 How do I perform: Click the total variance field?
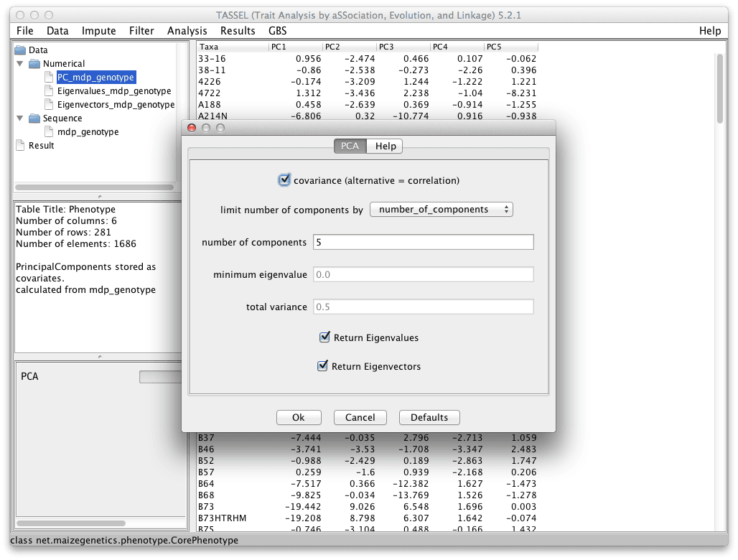tap(423, 307)
